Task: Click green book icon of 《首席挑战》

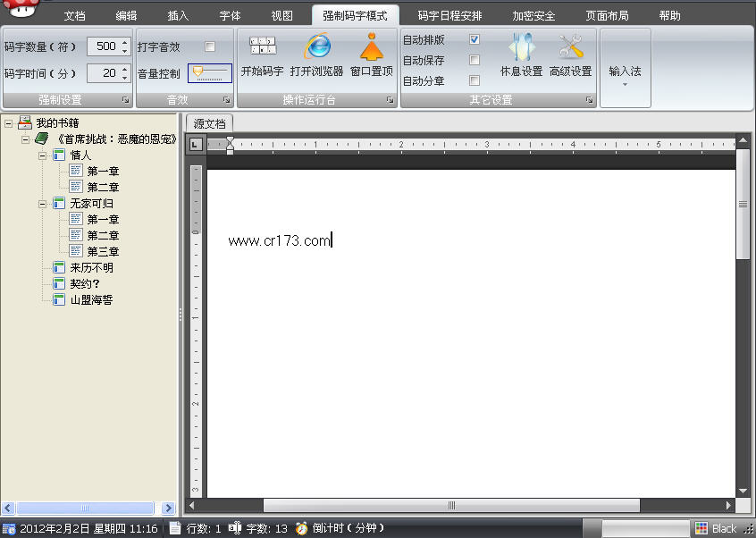Action: pos(42,139)
